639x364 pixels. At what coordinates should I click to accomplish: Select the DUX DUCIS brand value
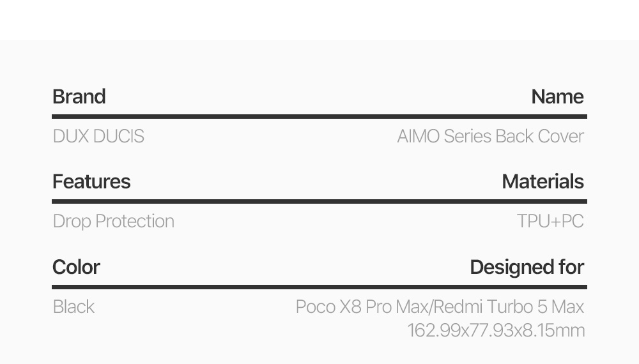[98, 136]
